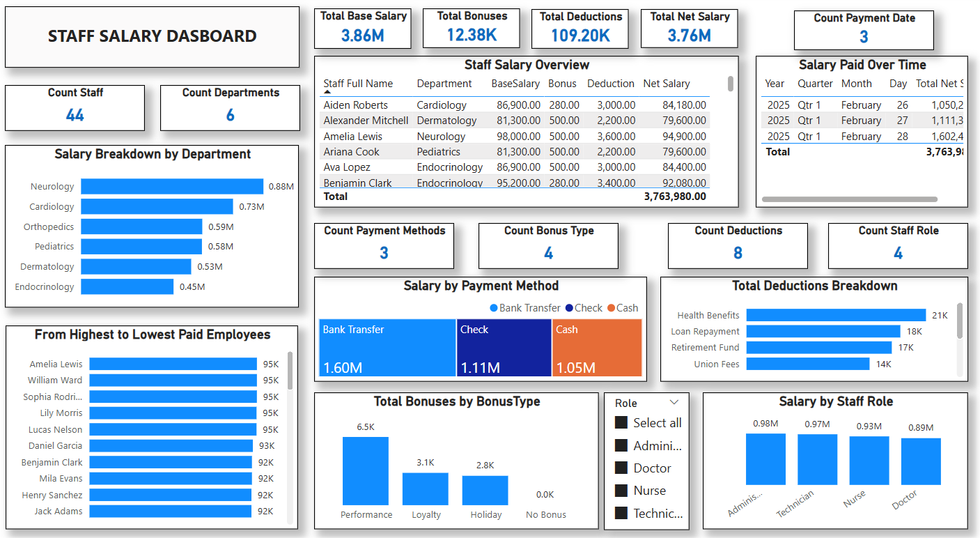Select the Doctor column in Salary by Staff Role
Screen dimensions: 980x538
(x=921, y=460)
